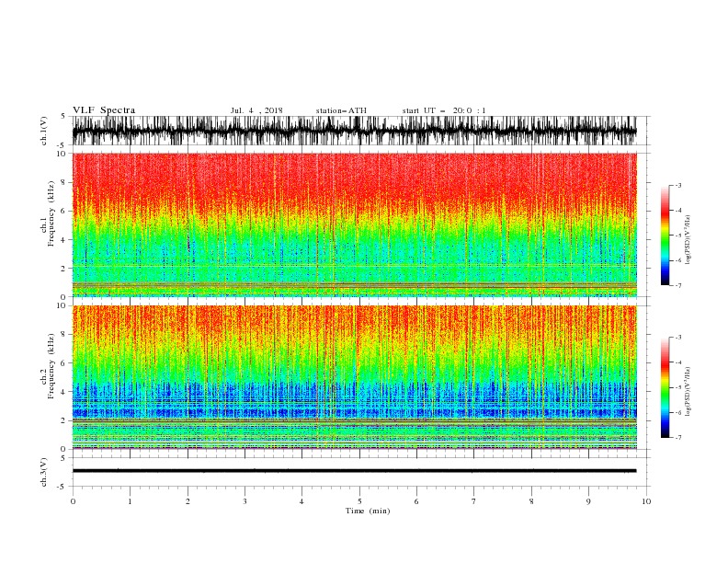The height and width of the screenshot is (563, 728).
Task: Click the ch.2 spectrogram color bar
Action: [x=665, y=387]
